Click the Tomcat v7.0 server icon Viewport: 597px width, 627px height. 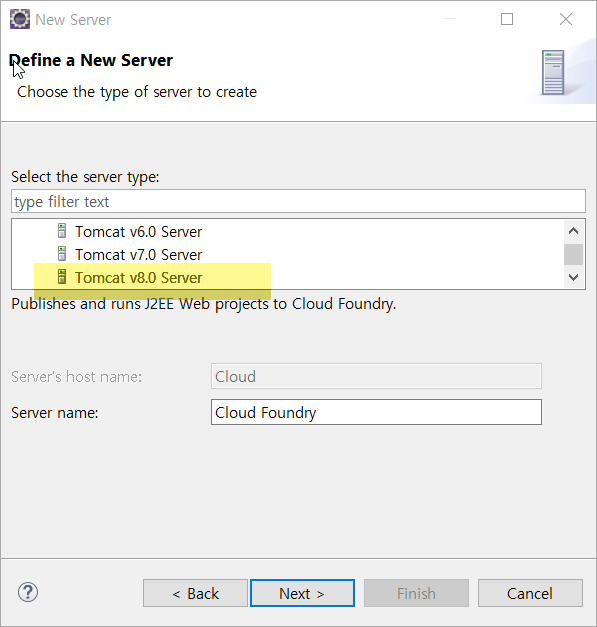pos(62,254)
